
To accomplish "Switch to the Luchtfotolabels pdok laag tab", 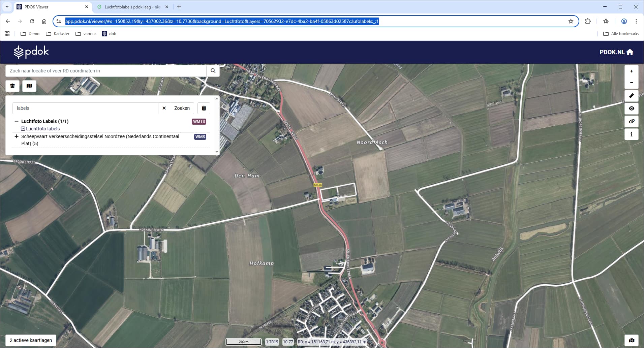I will (132, 7).
